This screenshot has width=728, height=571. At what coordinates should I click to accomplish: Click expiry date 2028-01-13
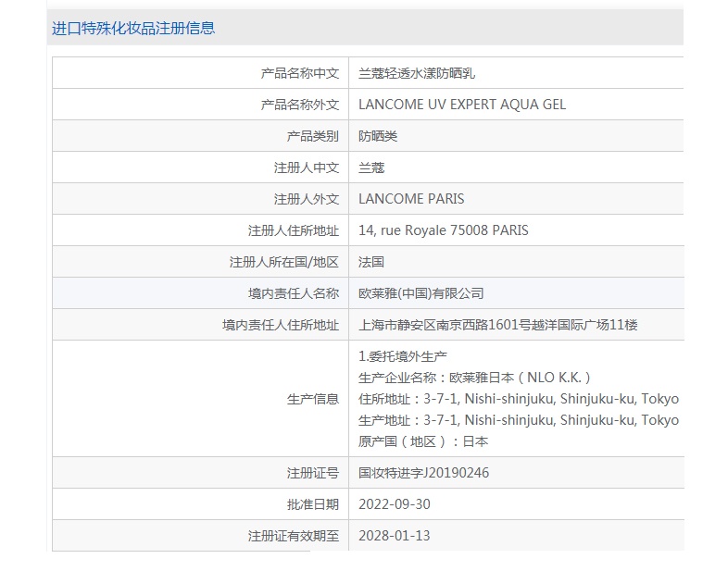(x=395, y=536)
